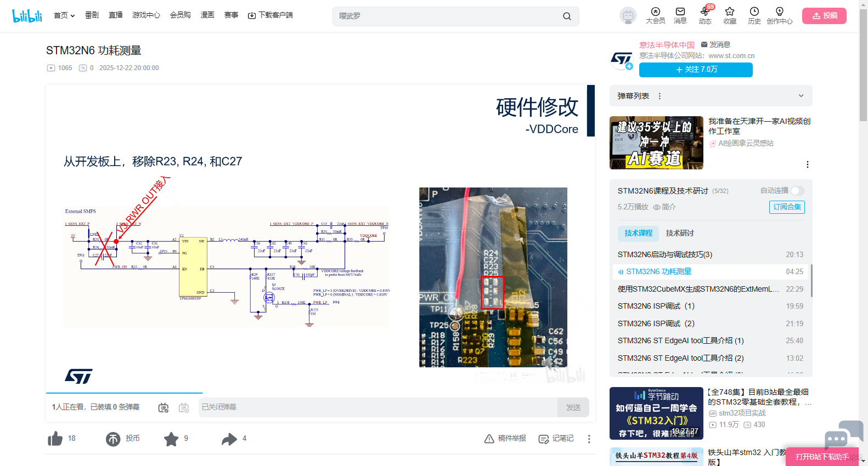Open 漫画 nav item
The width and height of the screenshot is (868, 466).
click(x=207, y=15)
